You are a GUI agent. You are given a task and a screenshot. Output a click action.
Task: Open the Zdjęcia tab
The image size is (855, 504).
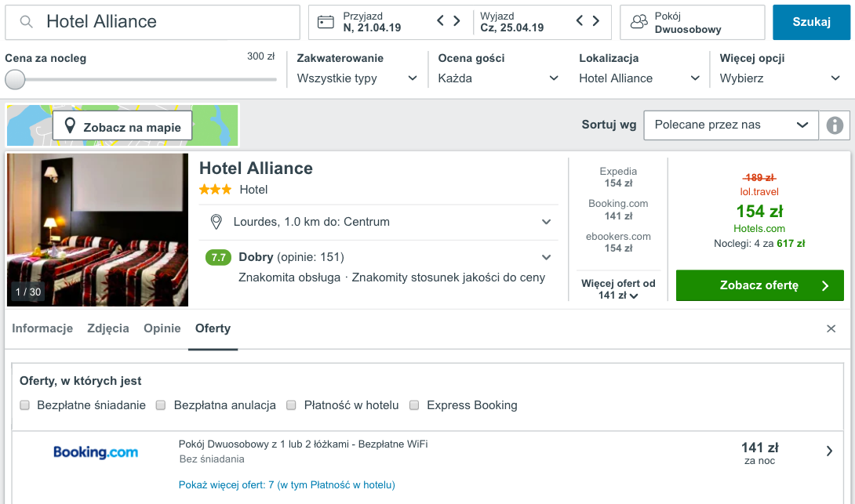[108, 328]
